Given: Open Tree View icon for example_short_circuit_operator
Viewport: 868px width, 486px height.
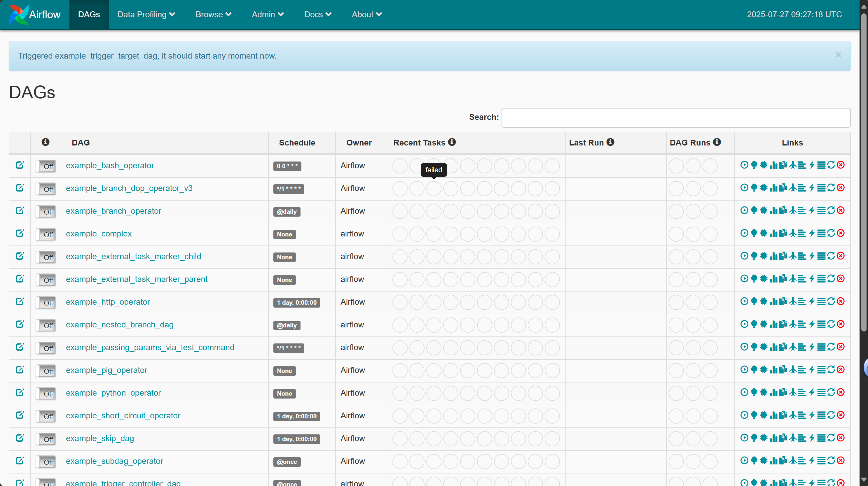Looking at the screenshot, I should (x=754, y=415).
